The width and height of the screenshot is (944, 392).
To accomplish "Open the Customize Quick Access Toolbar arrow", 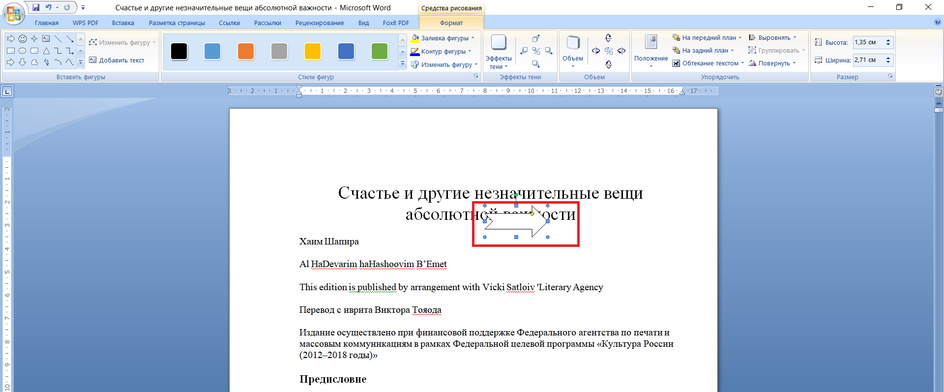I will coord(82,8).
